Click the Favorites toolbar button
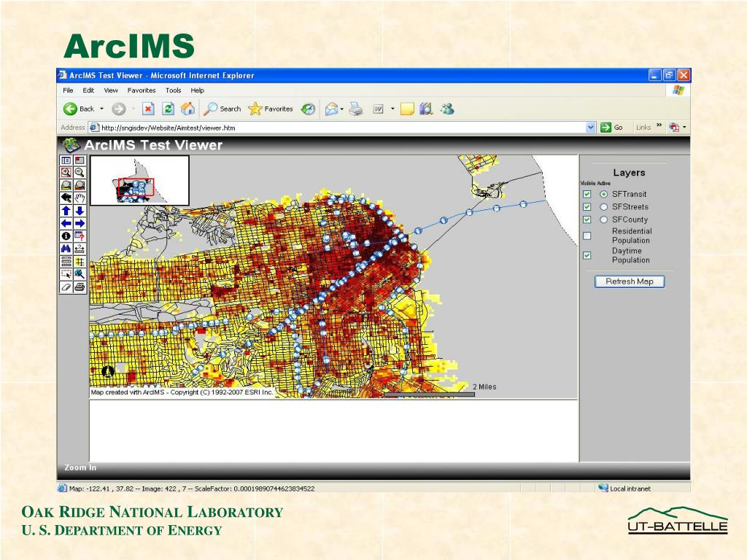Viewport: 747px width, 560px height. coord(271,109)
